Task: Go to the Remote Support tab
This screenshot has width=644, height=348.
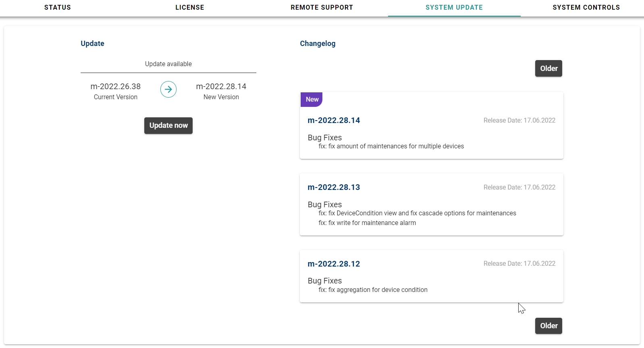Action: [x=322, y=8]
